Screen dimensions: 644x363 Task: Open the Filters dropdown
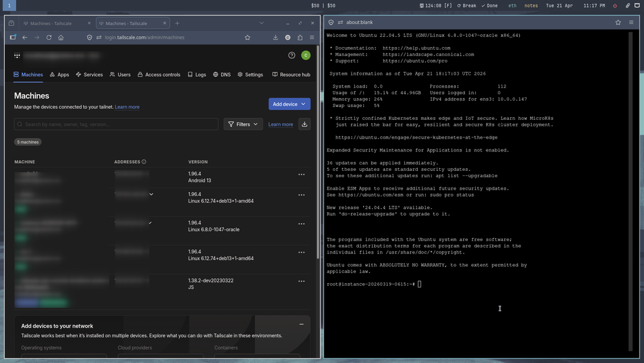243,124
